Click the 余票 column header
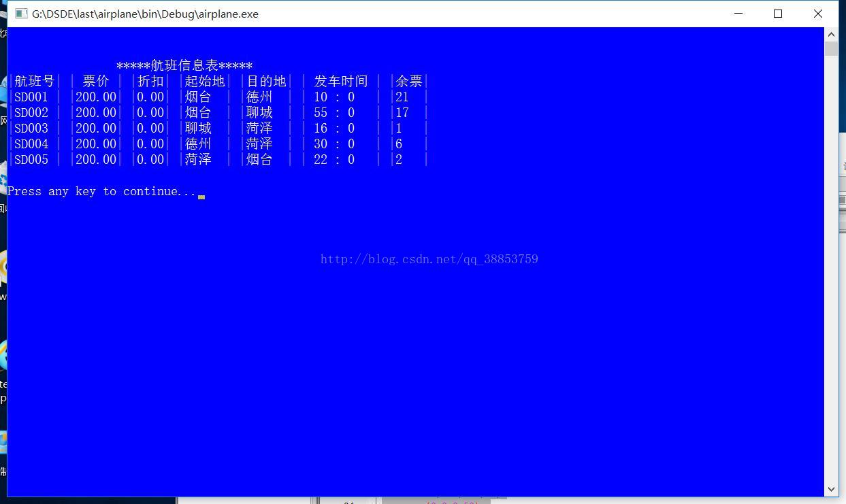This screenshot has height=504, width=846. tap(409, 81)
